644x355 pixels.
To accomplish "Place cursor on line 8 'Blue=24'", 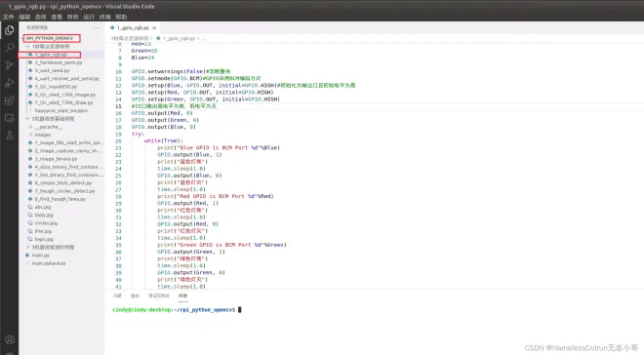I will coord(142,58).
